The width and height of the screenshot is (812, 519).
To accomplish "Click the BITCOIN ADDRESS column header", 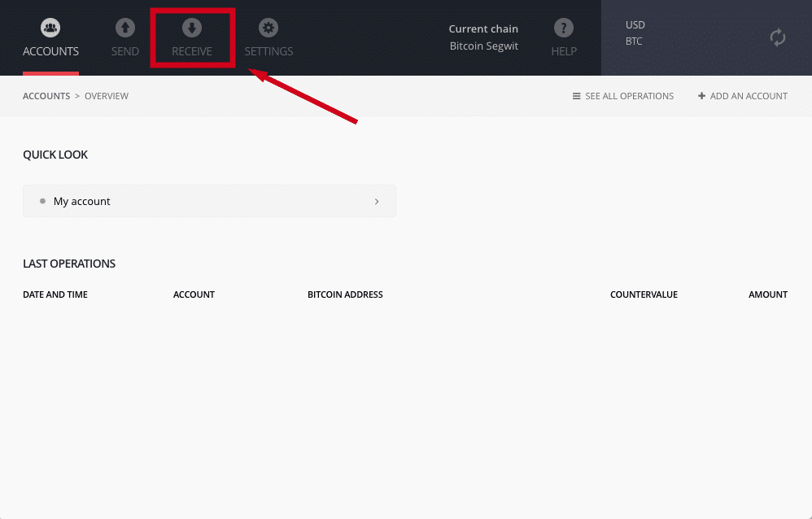I will (345, 294).
